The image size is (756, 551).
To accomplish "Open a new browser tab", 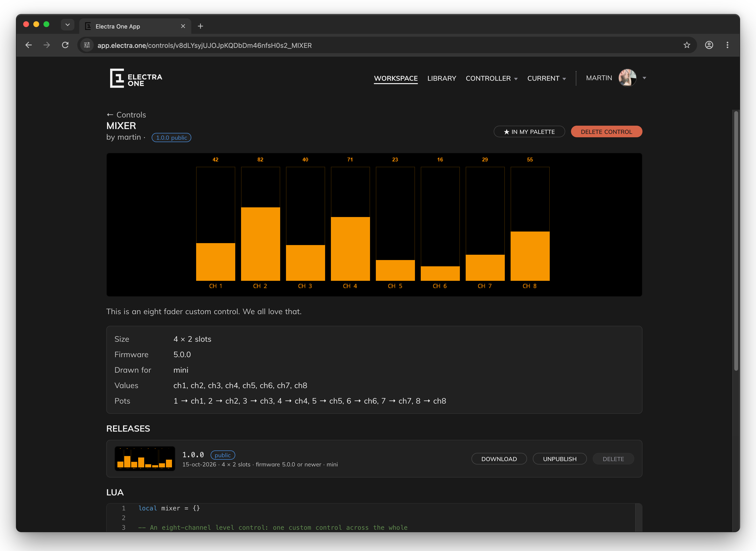I will 200,26.
